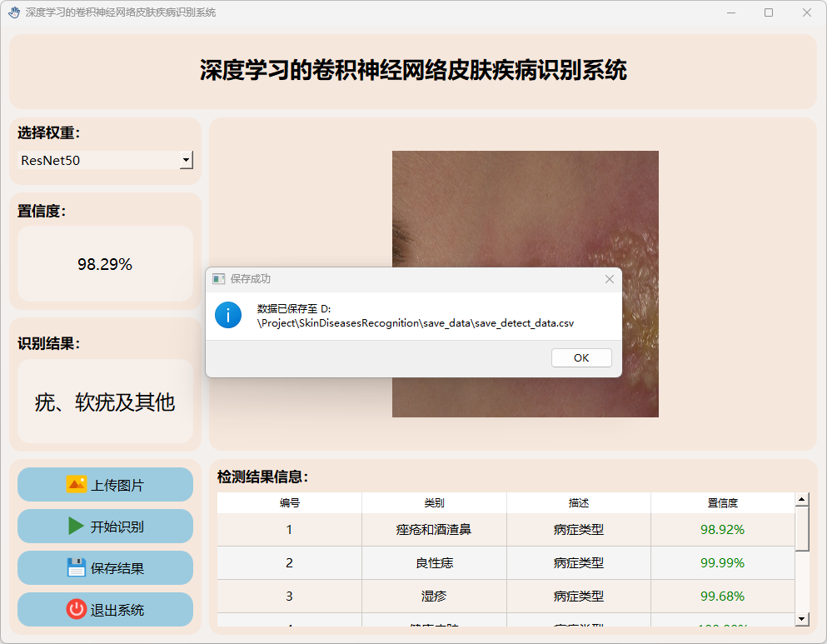Screen dimensions: 827x644
Task: Click 病症类型 in the 湿疹 row
Action: (x=579, y=596)
